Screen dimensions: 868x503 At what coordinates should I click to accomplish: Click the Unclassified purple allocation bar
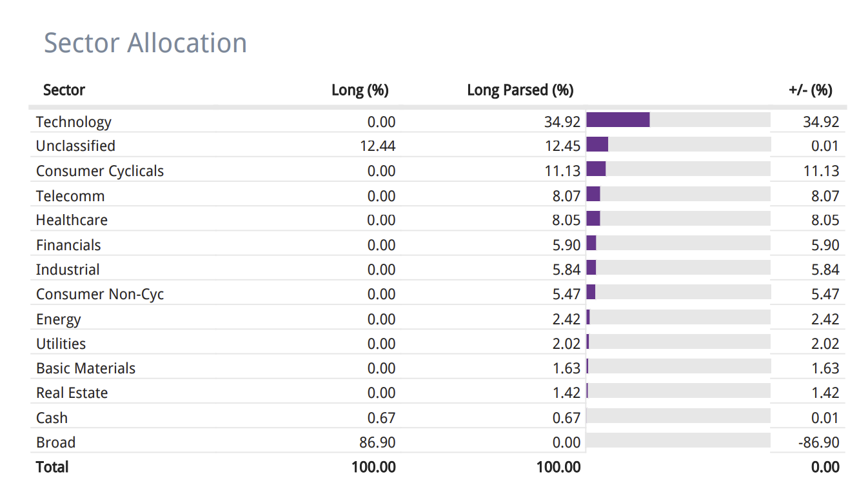tap(597, 144)
